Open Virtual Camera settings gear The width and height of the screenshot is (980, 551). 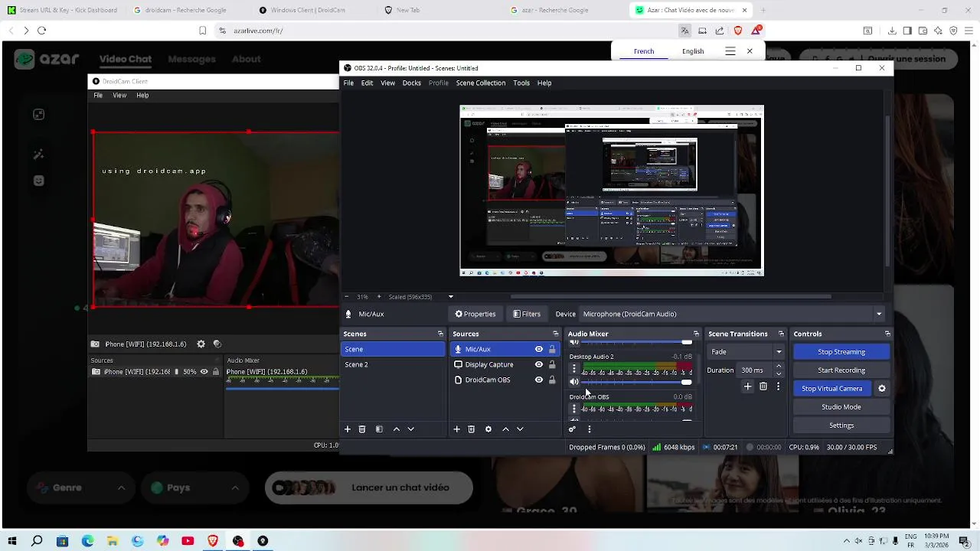pyautogui.click(x=882, y=389)
